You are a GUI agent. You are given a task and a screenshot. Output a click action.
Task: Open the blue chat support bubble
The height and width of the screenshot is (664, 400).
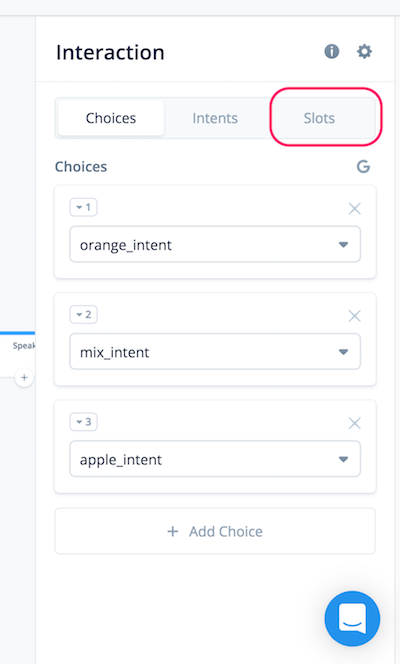click(352, 618)
